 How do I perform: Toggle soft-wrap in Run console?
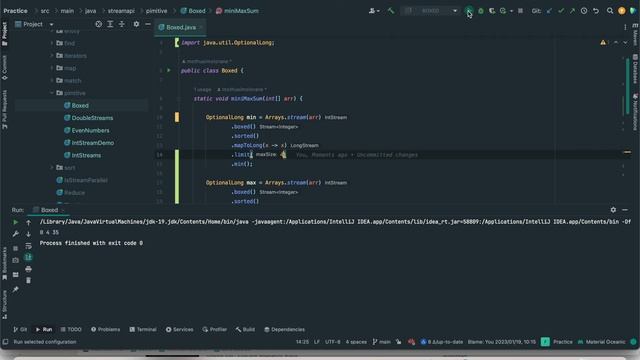pos(28,246)
